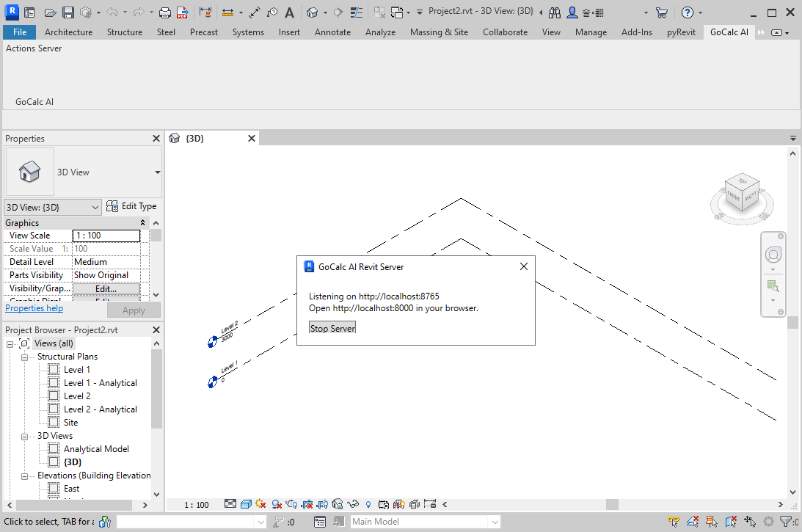Toggle Thin Lines in quick access toolbar
802x532 pixels.
pyautogui.click(x=357, y=12)
